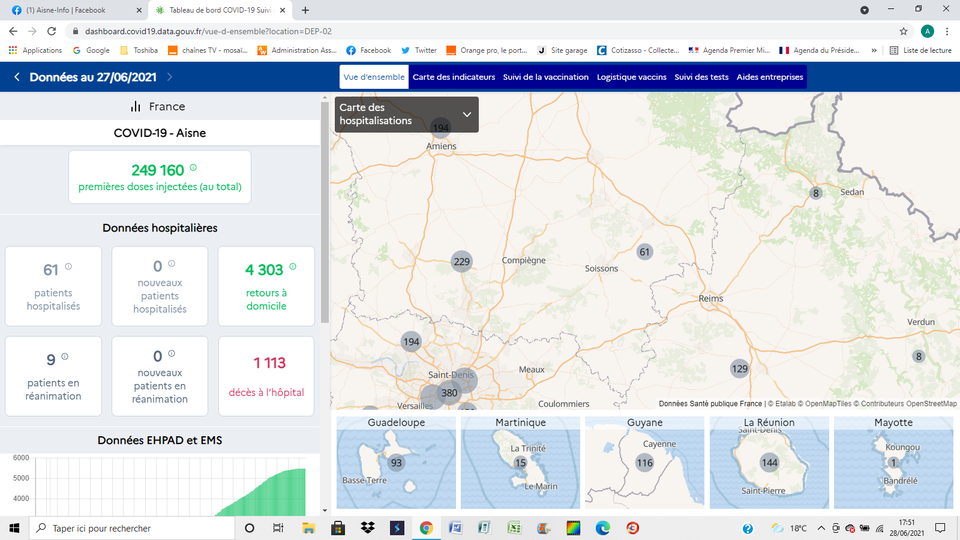Expand the hidden bookmarks overflow chevron
Image resolution: width=960 pixels, height=540 pixels.
point(874,50)
